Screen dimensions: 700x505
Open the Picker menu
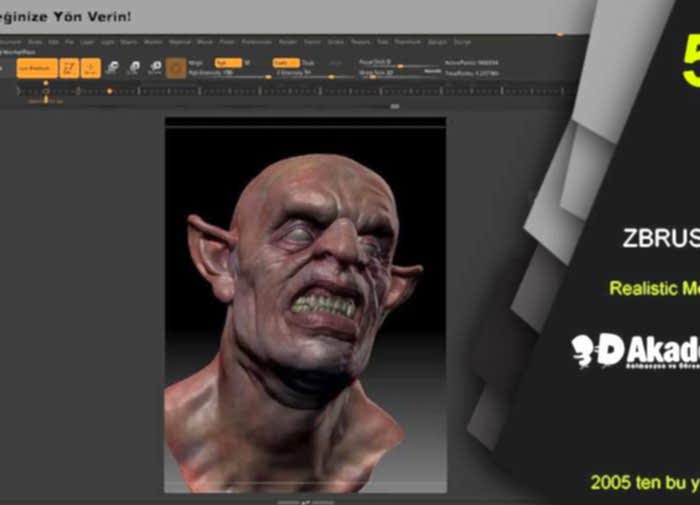(227, 42)
